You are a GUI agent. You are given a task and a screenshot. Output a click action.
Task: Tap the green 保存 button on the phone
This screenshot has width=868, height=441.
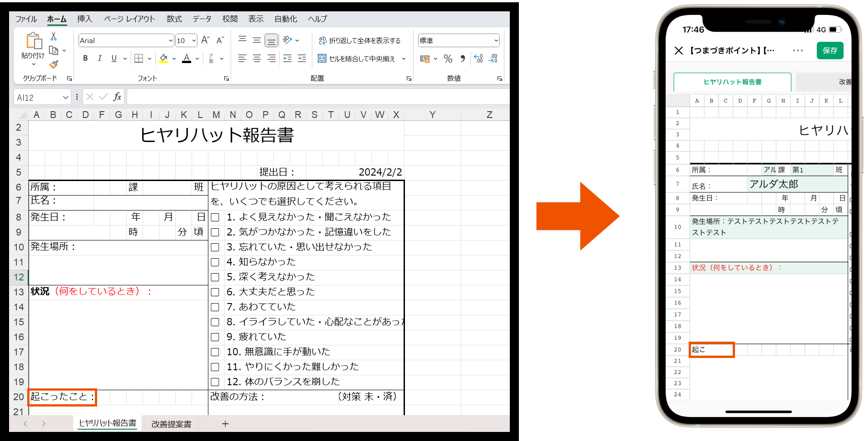point(830,50)
